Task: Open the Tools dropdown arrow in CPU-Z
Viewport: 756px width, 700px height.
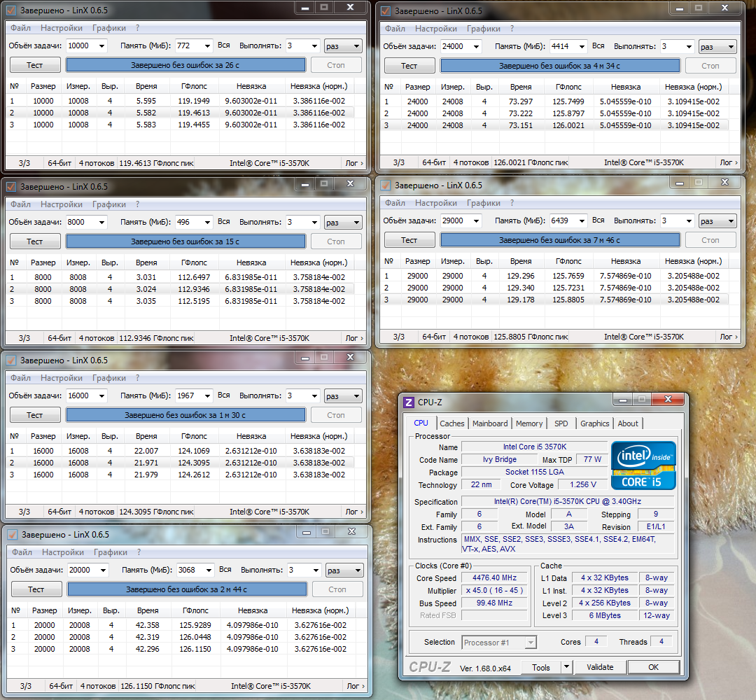Action: [566, 666]
